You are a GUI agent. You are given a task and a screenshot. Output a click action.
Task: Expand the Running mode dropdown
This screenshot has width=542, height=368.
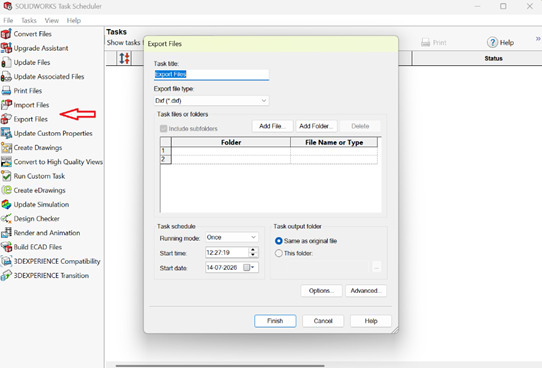coord(232,237)
